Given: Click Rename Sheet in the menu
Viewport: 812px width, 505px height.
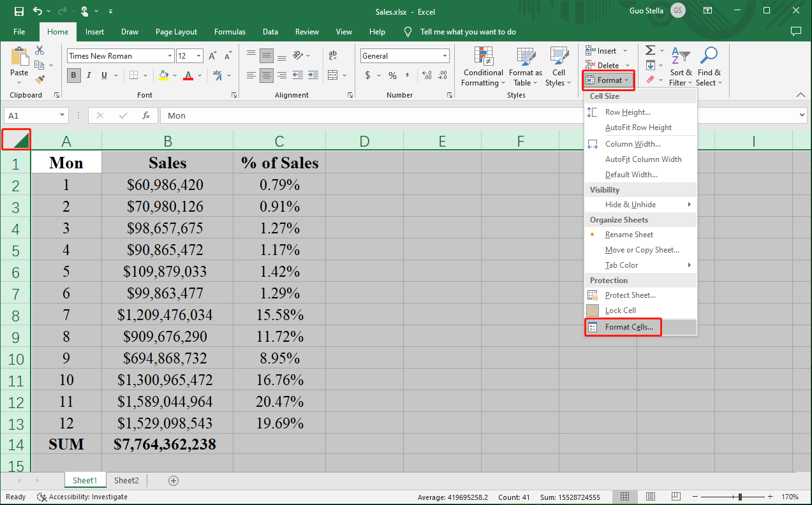Looking at the screenshot, I should click(628, 234).
